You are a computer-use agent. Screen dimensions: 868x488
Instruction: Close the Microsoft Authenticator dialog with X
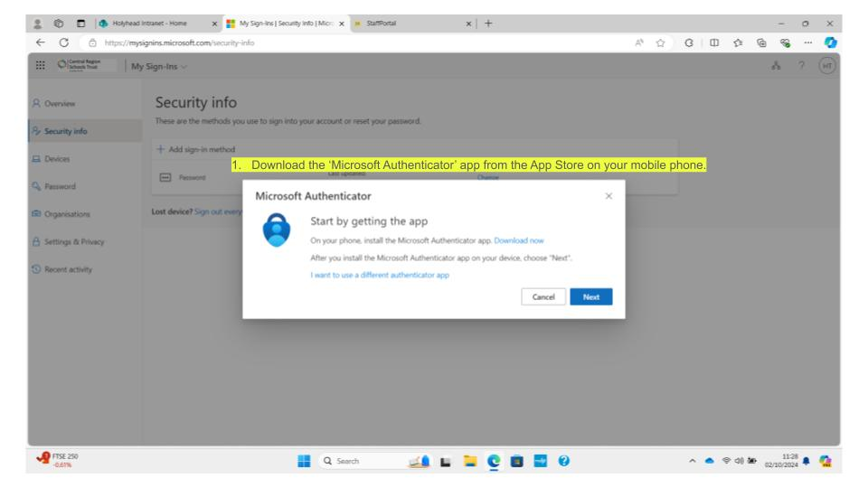pos(609,196)
